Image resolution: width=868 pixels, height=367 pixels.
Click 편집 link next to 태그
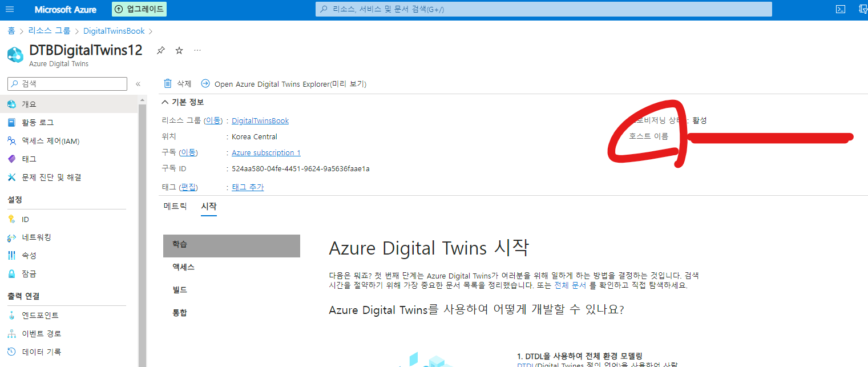(189, 187)
